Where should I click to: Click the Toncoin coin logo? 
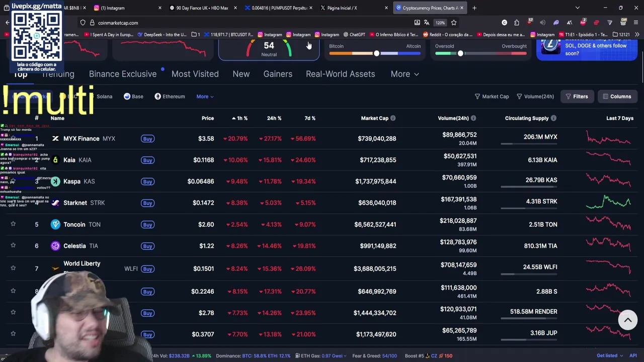(x=55, y=224)
